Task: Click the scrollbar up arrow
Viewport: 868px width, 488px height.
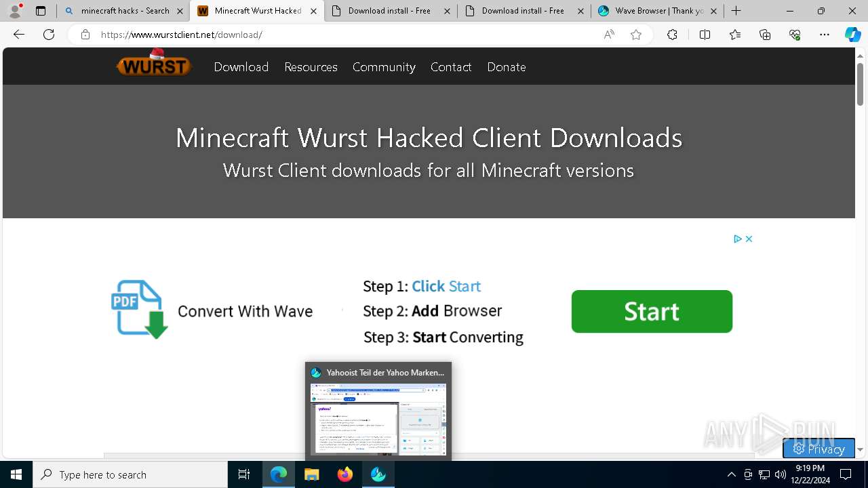Action: (860, 55)
